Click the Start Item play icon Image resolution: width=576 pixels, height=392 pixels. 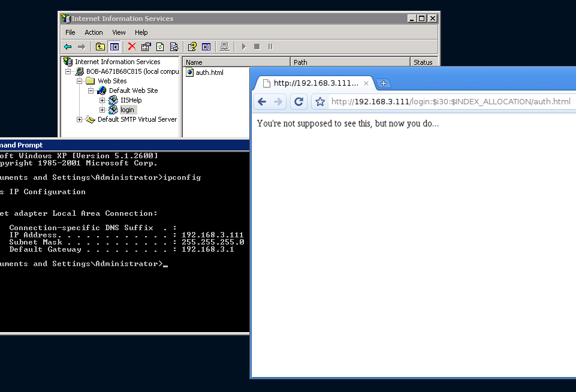pos(243,47)
